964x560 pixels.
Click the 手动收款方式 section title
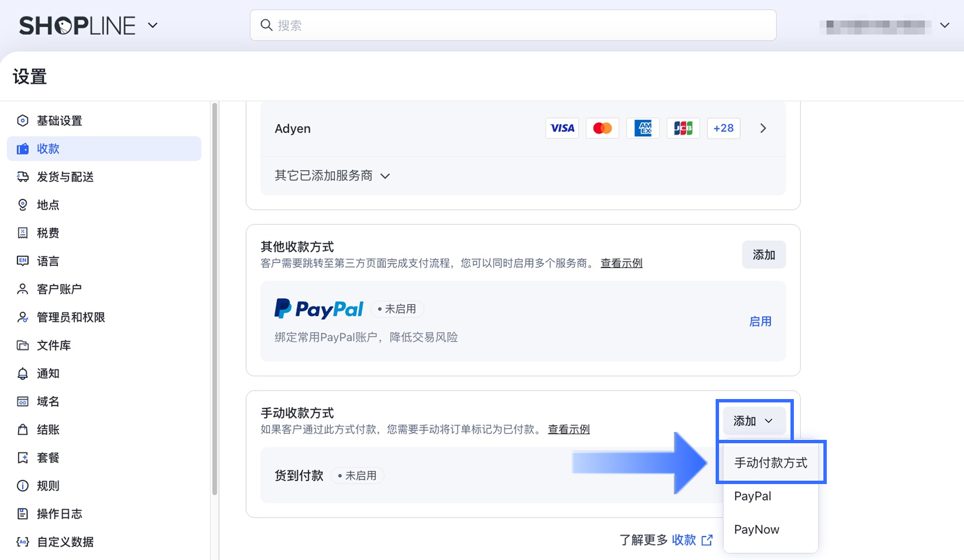pyautogui.click(x=297, y=413)
